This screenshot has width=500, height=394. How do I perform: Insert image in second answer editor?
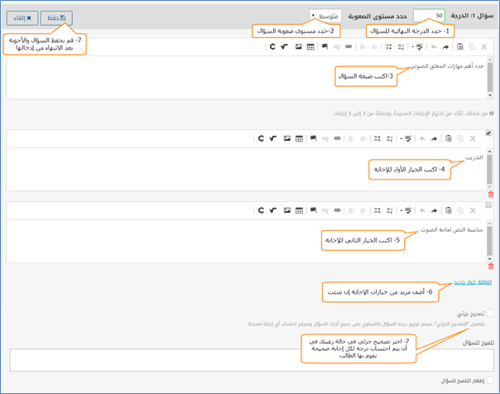(x=287, y=210)
